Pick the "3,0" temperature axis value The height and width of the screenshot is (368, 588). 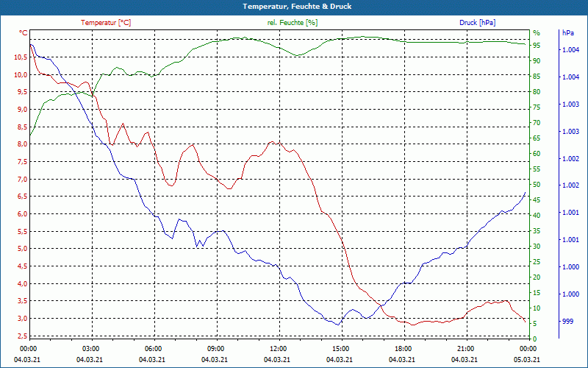22,319
